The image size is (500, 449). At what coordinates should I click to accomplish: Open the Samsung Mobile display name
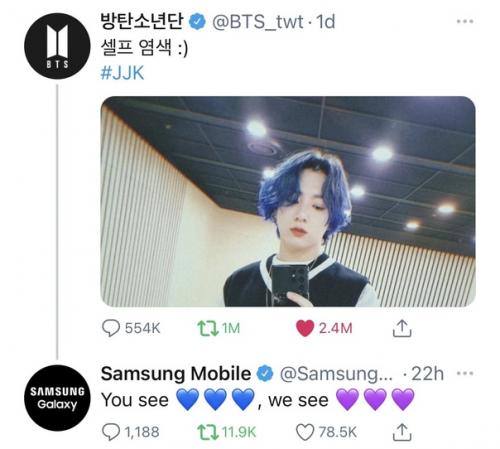pos(176,373)
